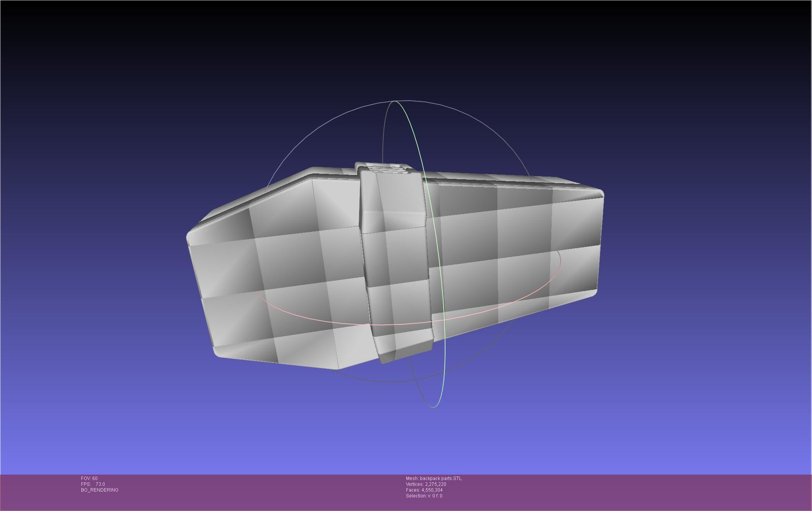Click the Vertices count line
The width and height of the screenshot is (812, 511).
[x=426, y=484]
